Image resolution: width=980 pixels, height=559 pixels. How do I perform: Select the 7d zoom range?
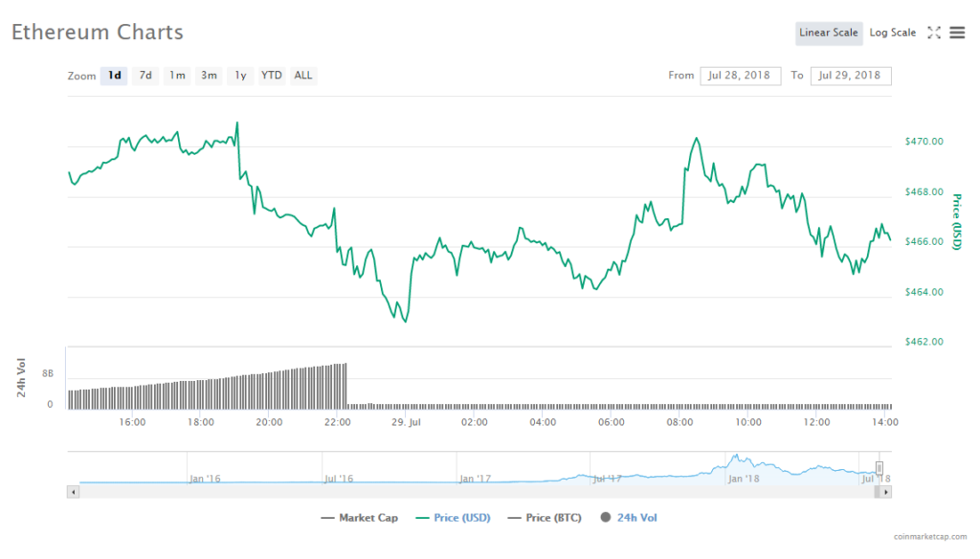[145, 76]
